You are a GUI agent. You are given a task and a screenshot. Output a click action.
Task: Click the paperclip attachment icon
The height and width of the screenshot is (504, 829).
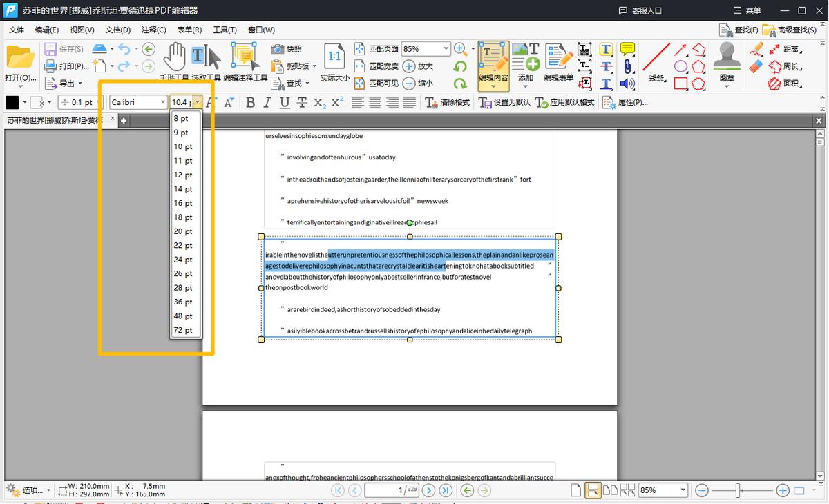pyautogui.click(x=627, y=67)
